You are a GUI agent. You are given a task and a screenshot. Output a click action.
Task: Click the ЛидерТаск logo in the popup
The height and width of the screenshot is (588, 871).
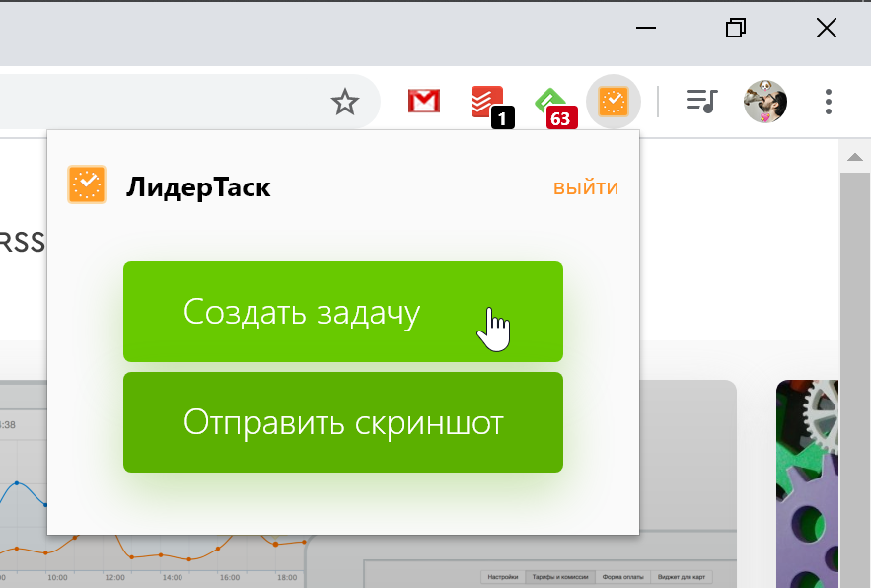pyautogui.click(x=87, y=184)
